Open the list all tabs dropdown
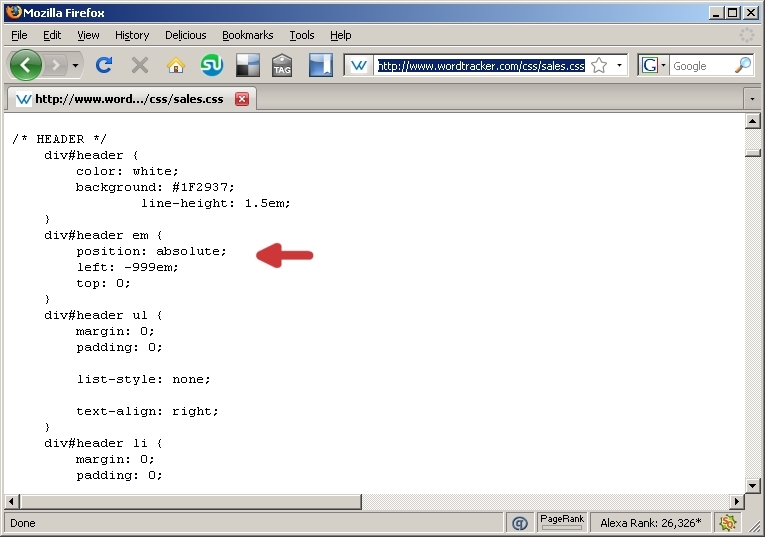 (752, 99)
